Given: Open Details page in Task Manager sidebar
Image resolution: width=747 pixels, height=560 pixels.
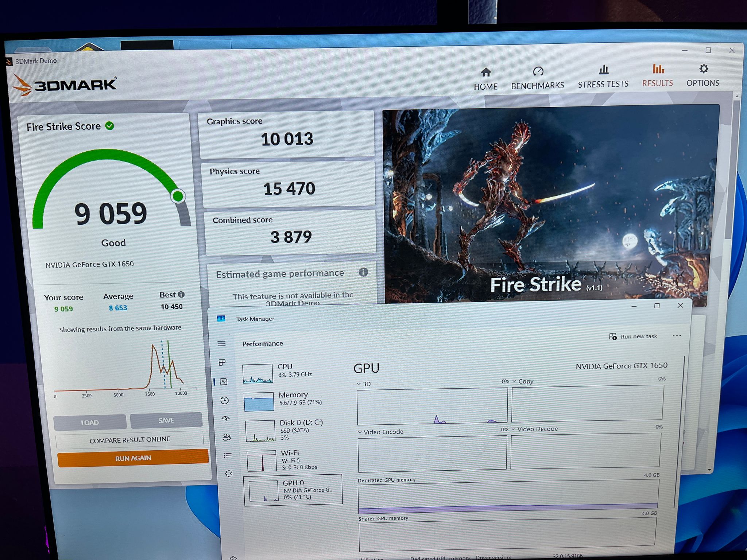Looking at the screenshot, I should coord(228,455).
